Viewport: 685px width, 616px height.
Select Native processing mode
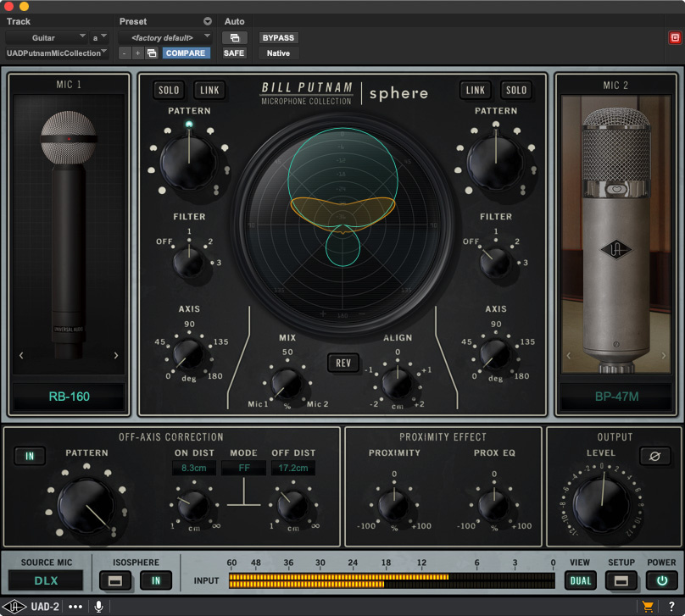coord(277,53)
